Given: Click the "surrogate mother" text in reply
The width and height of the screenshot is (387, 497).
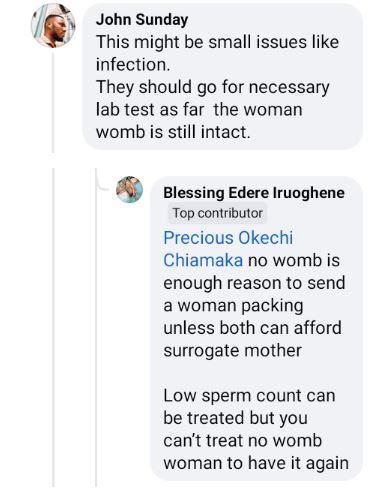Looking at the screenshot, I should point(232,351).
